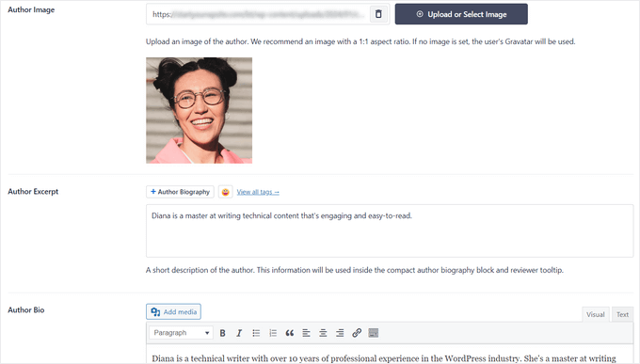Apply blockquote formatting
This screenshot has width=640, height=364.
click(x=290, y=333)
